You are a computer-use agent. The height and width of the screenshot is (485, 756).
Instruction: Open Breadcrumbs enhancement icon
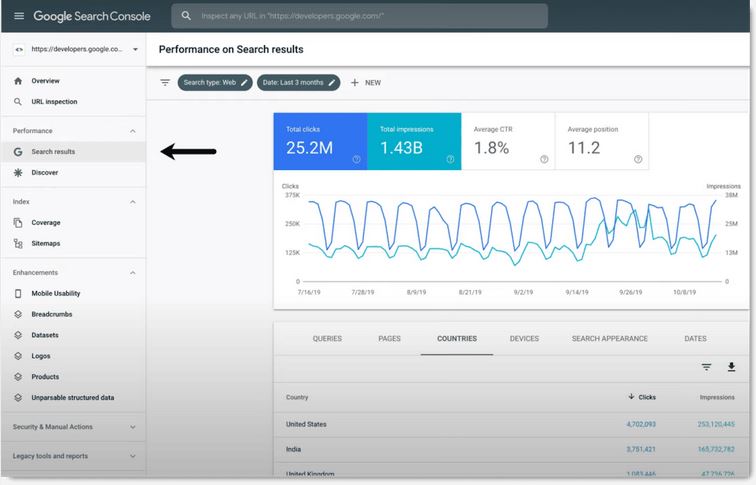(18, 314)
